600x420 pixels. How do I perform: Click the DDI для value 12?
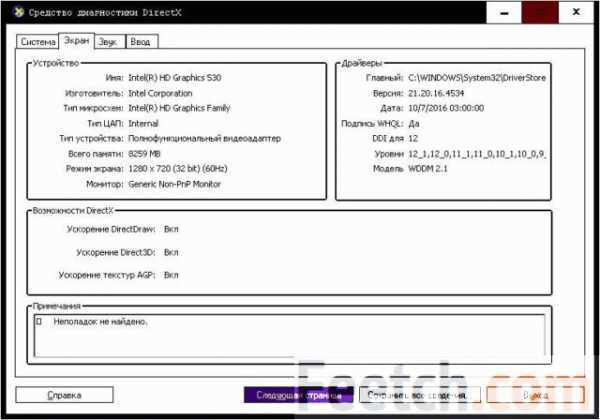413,138
